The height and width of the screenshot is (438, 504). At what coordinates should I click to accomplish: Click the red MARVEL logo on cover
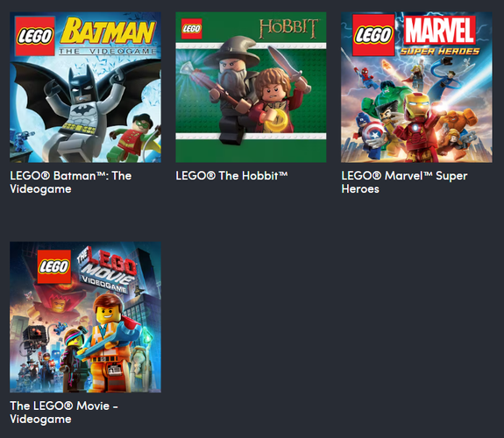tap(439, 30)
